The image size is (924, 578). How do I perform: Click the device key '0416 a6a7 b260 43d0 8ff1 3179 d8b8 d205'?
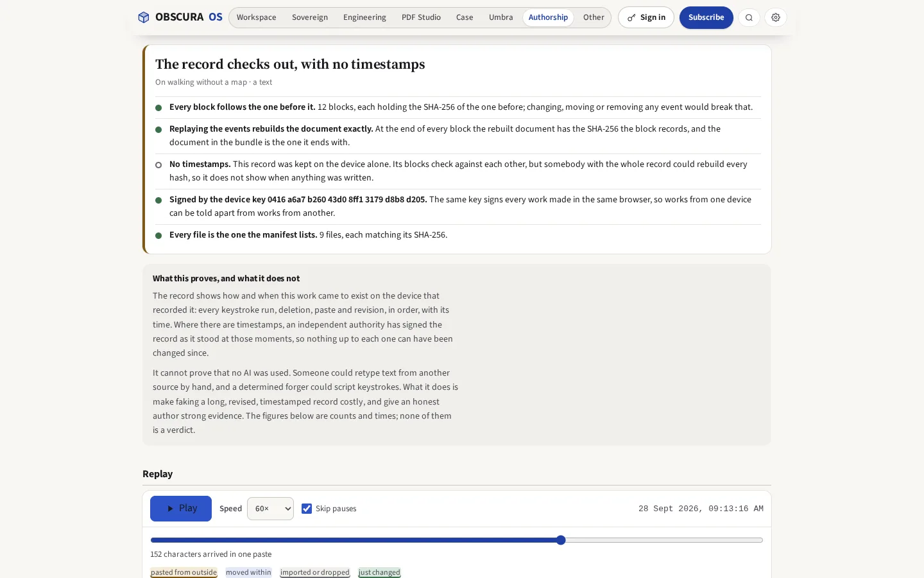(x=347, y=200)
